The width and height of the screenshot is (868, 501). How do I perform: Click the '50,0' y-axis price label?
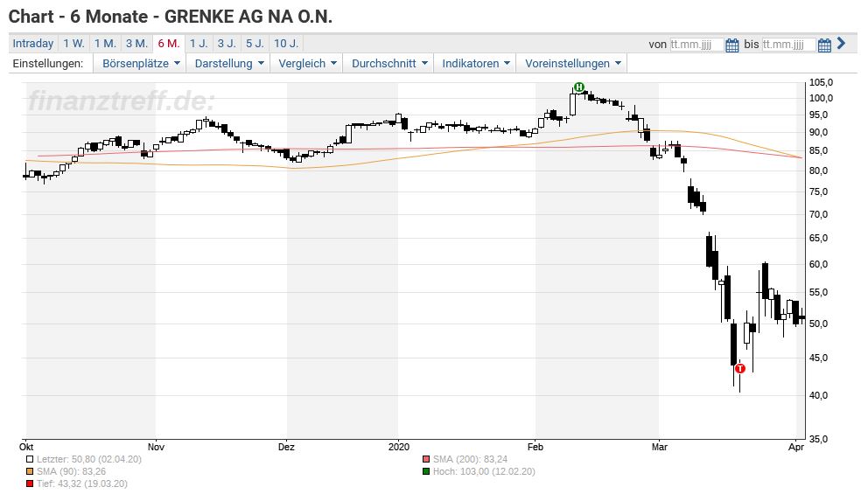point(819,324)
